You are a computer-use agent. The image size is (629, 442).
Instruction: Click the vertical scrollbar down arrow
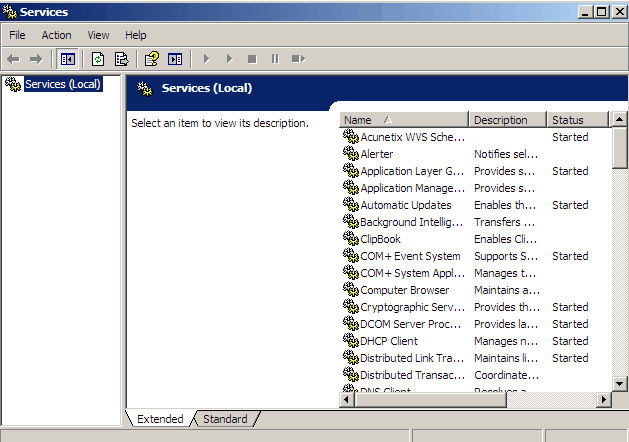[619, 384]
